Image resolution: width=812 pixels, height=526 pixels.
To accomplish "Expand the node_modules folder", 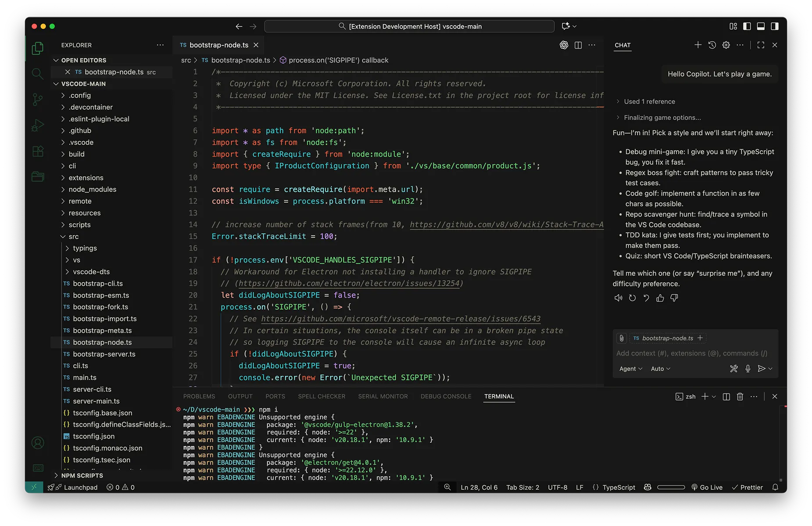I will (x=92, y=189).
